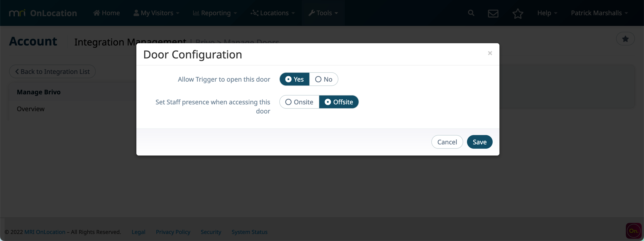This screenshot has height=241, width=644.
Task: Open the Security footer link
Action: coord(211,232)
